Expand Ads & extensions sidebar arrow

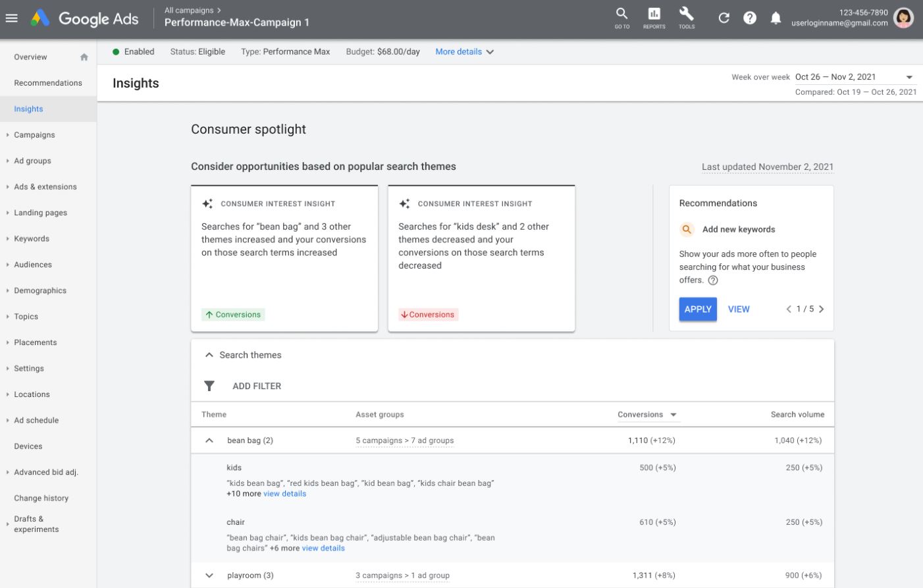(x=7, y=187)
